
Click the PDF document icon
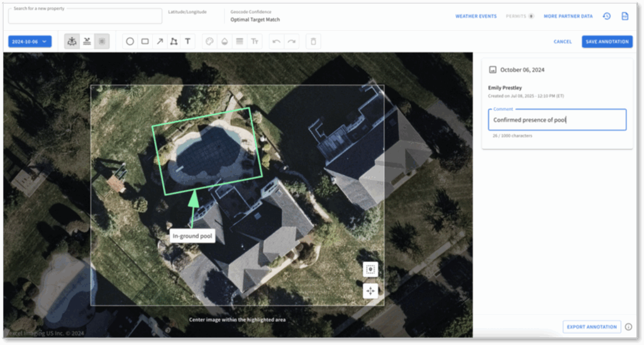tap(625, 16)
